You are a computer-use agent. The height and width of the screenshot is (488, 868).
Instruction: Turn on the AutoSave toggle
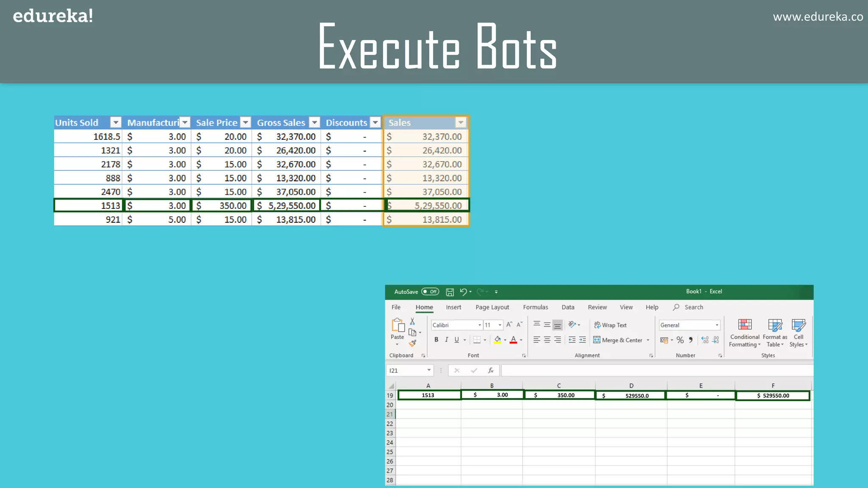point(430,291)
